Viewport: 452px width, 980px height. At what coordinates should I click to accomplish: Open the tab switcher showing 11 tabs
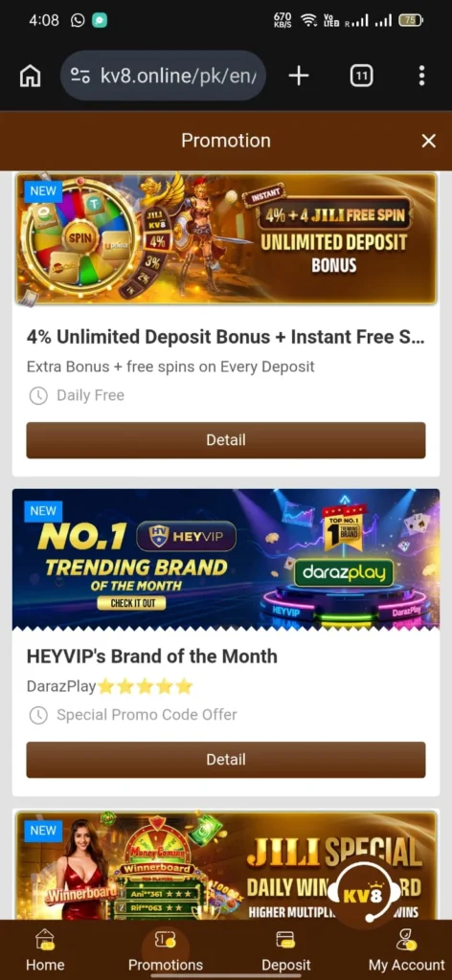click(x=361, y=76)
